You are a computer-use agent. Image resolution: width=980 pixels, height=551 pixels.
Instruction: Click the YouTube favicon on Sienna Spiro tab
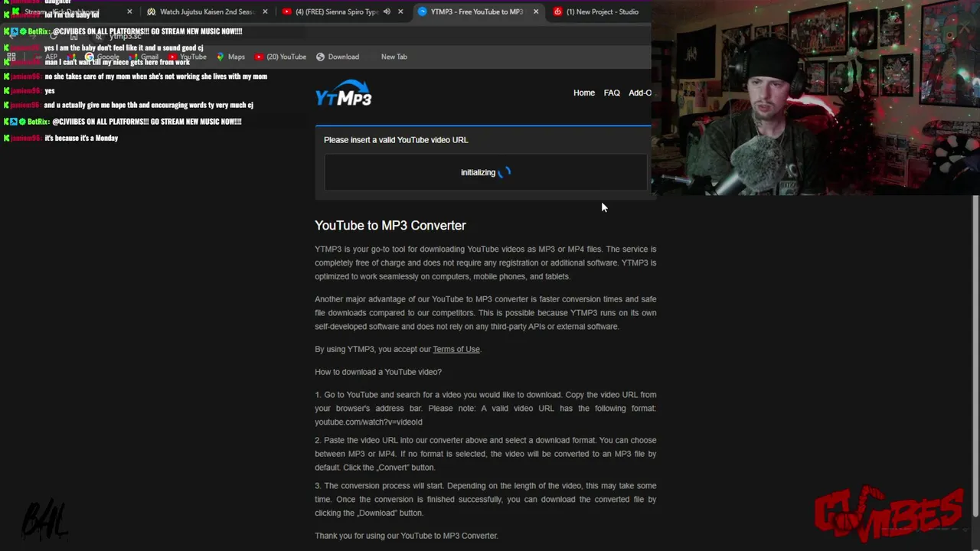(x=287, y=11)
